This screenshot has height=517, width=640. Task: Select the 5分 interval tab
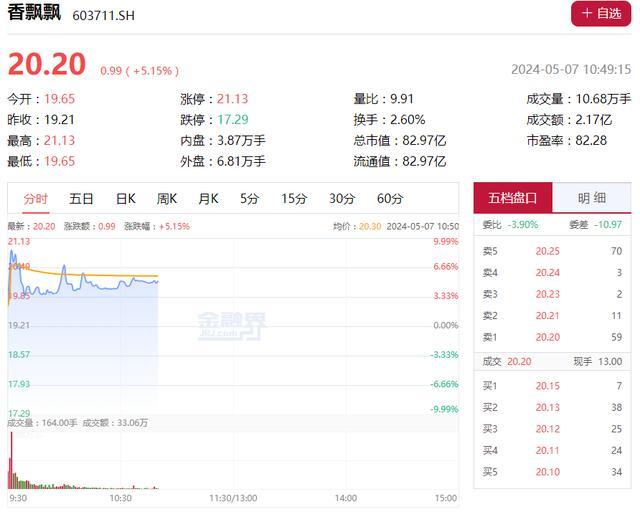pyautogui.click(x=249, y=198)
